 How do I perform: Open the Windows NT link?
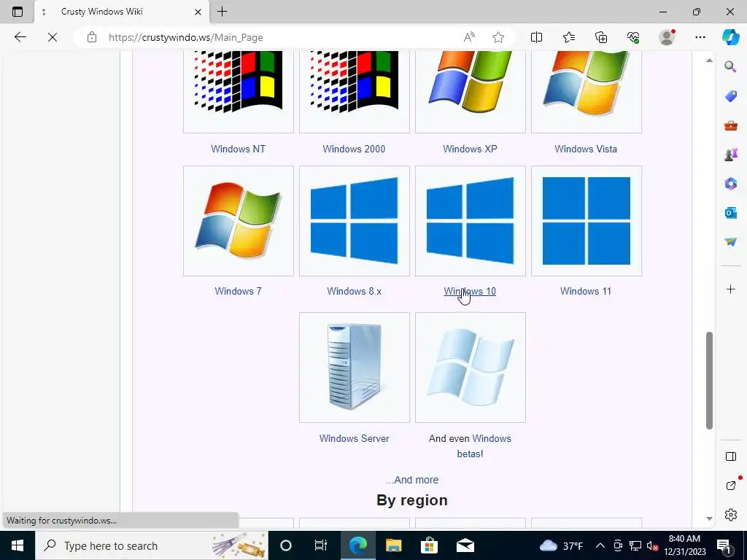click(x=239, y=149)
